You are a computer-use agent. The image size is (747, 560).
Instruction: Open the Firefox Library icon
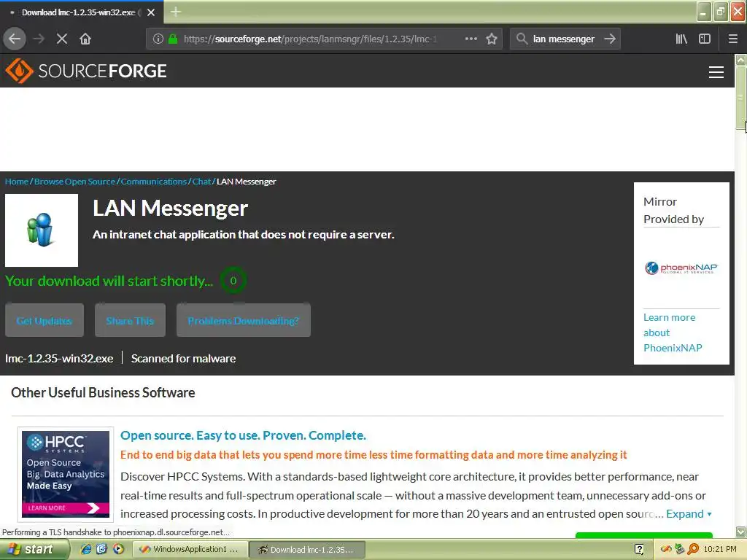(x=681, y=39)
